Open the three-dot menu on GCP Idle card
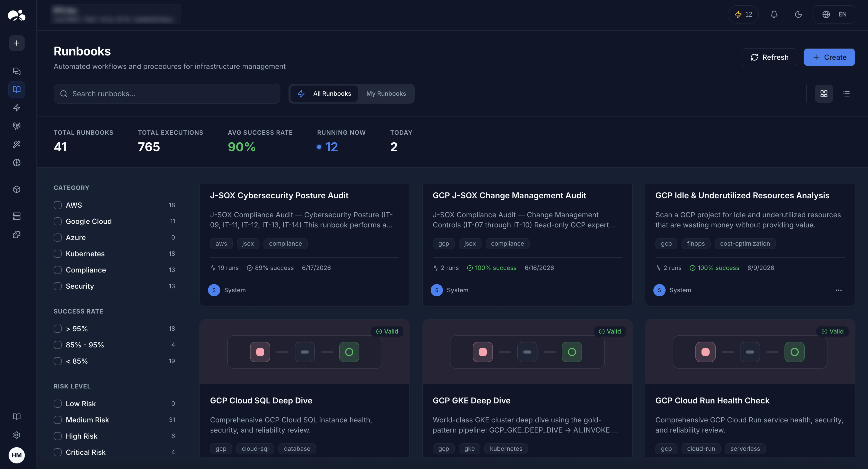 click(838, 290)
